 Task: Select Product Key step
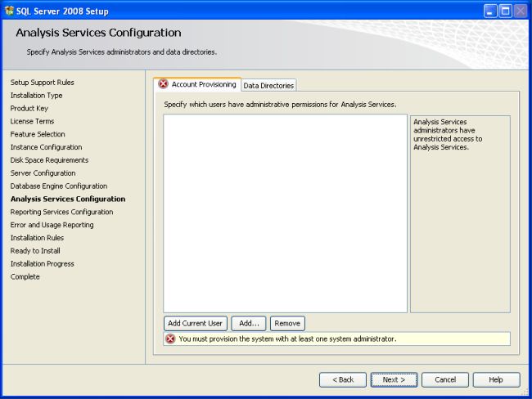click(x=29, y=109)
